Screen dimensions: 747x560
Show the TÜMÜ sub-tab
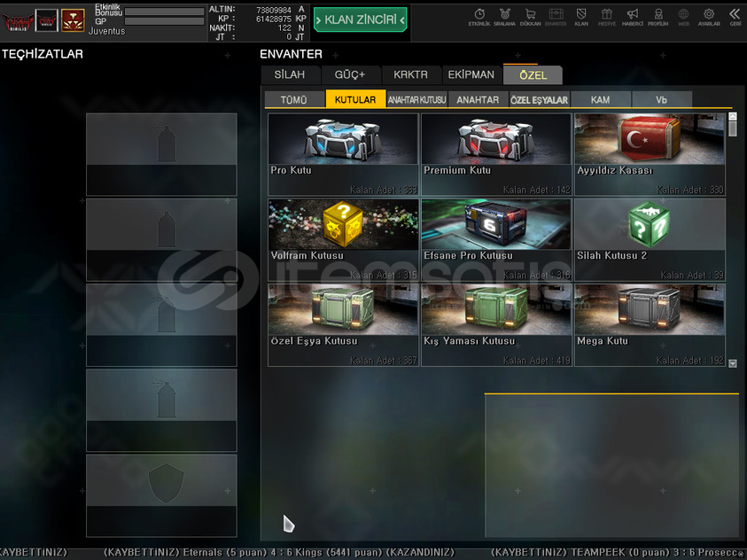point(294,99)
